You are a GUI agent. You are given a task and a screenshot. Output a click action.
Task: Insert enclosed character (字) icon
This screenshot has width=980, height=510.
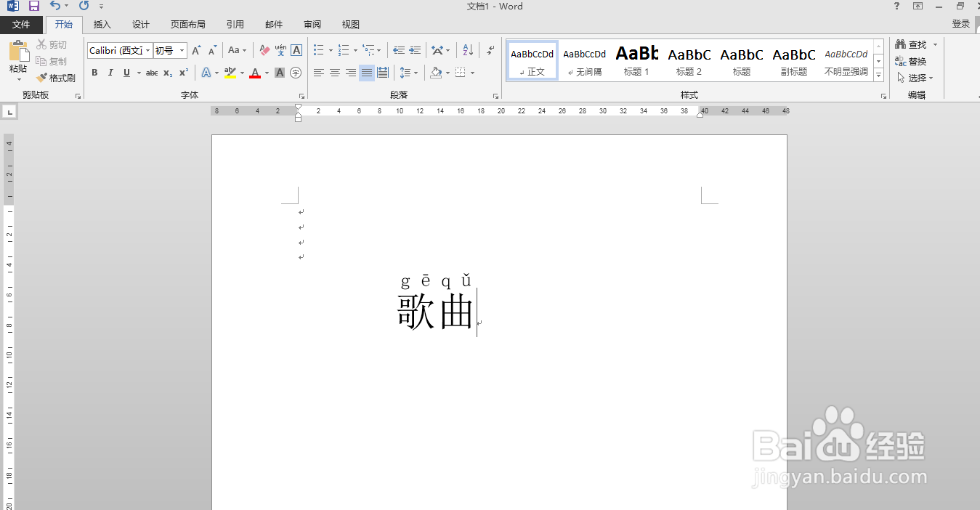click(x=296, y=73)
